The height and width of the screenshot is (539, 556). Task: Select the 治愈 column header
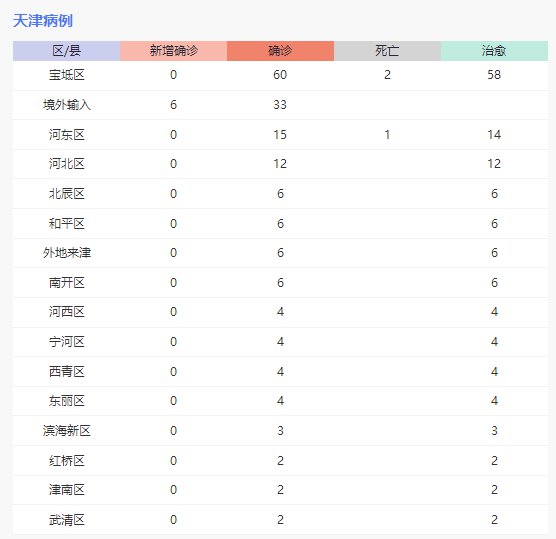point(494,51)
